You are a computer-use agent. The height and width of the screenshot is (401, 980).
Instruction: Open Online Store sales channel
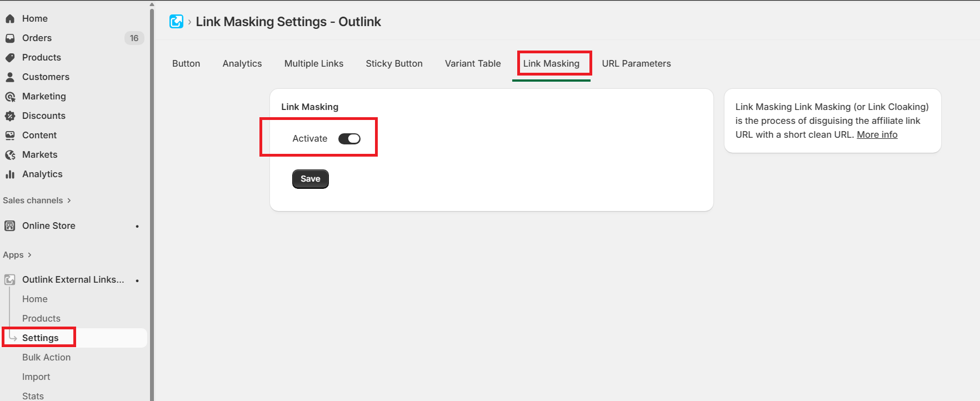[49, 225]
